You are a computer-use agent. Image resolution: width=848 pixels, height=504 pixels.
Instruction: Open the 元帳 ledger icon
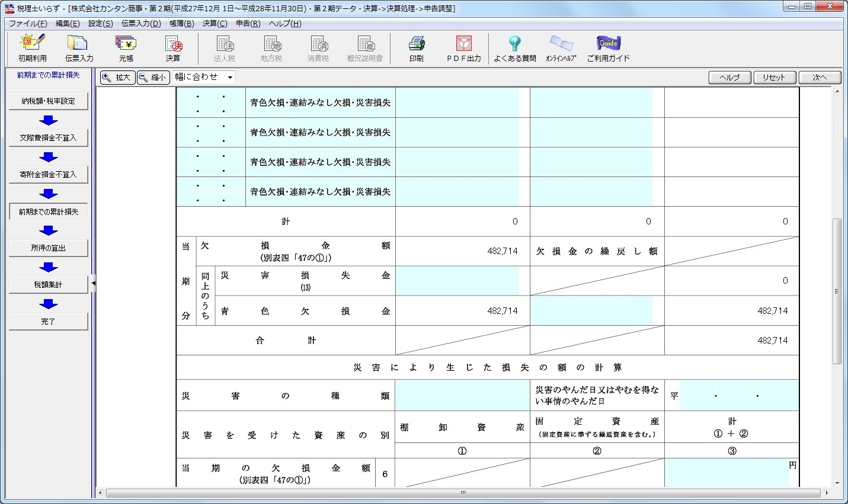coord(126,48)
